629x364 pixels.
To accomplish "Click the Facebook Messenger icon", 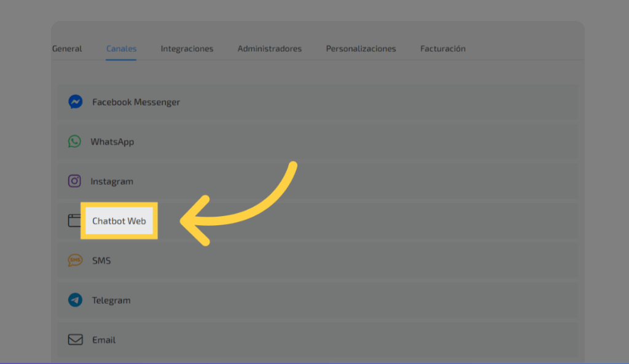I will 75,102.
